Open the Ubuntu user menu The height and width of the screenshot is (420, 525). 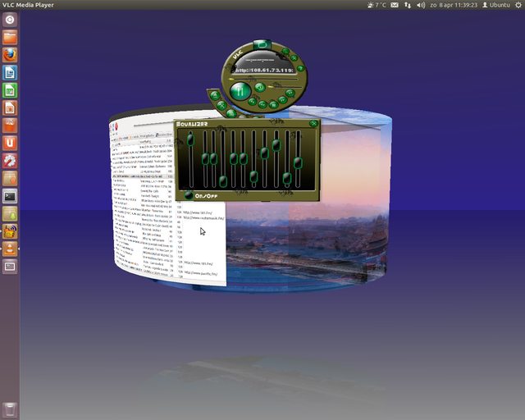[x=496, y=5]
